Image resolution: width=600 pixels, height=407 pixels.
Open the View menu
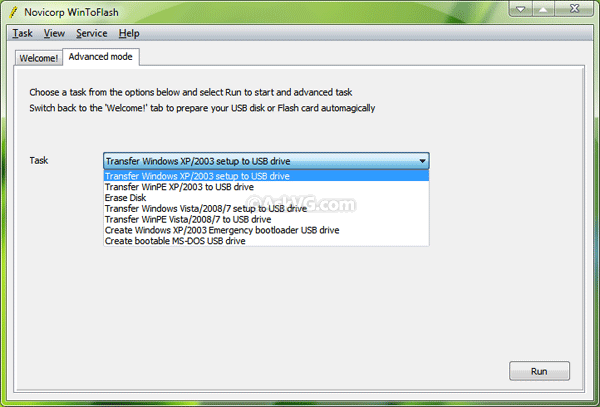point(55,33)
